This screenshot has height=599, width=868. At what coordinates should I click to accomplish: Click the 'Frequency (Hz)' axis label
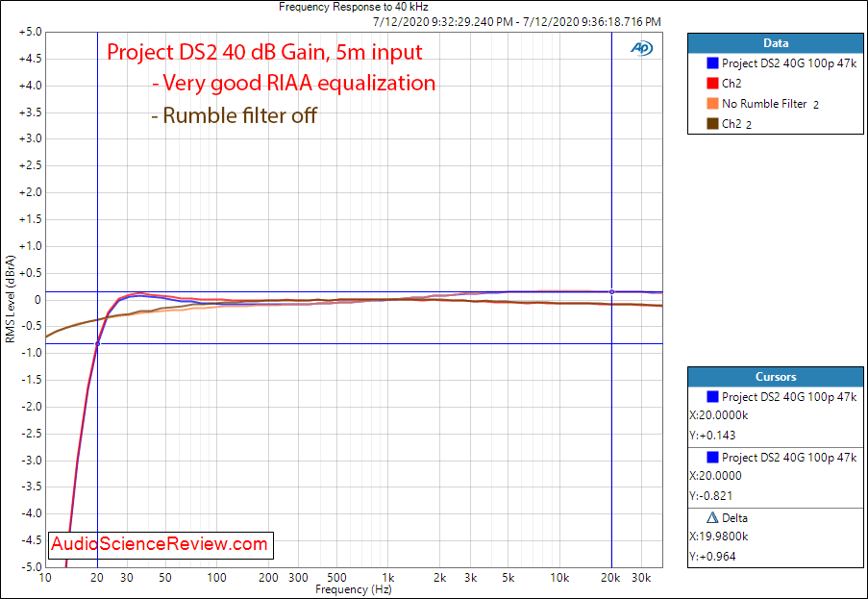pos(355,589)
